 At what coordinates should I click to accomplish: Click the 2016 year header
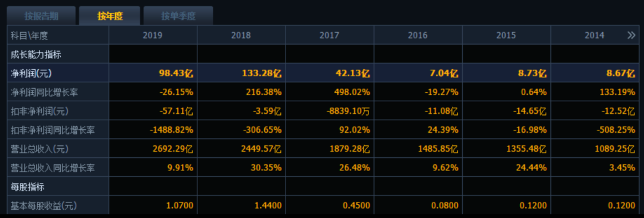pyautogui.click(x=417, y=35)
